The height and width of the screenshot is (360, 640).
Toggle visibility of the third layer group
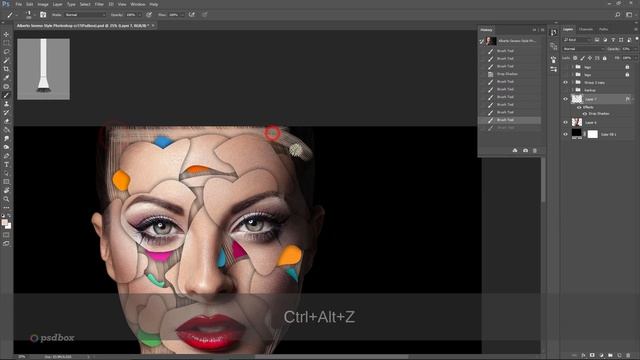(x=566, y=82)
